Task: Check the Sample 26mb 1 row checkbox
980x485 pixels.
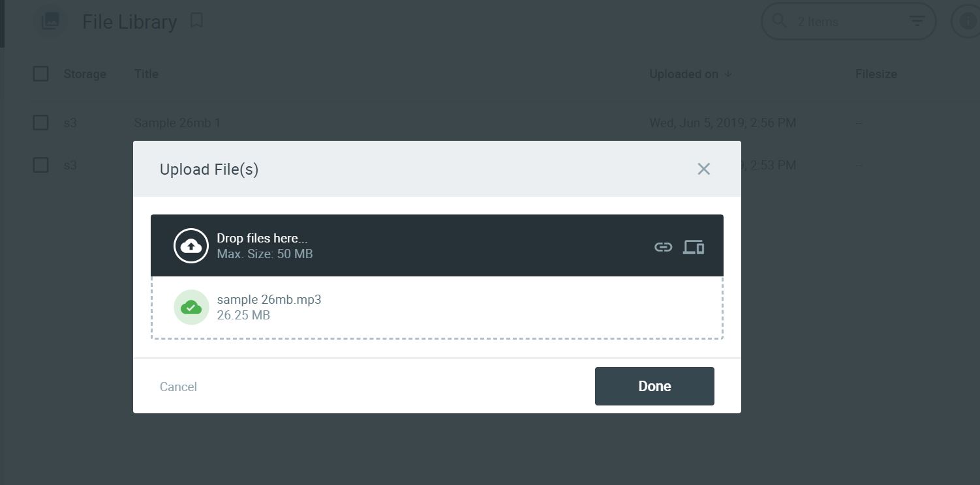Action: tap(40, 123)
